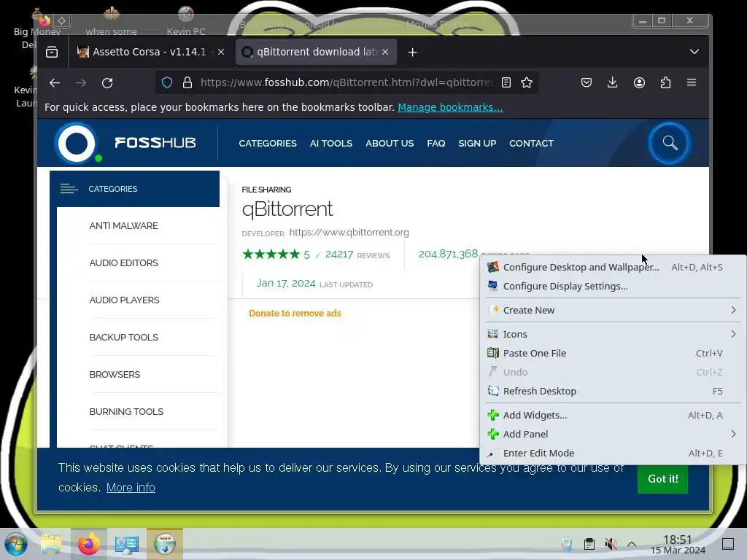Bookmark this page with the star icon

[x=527, y=83]
